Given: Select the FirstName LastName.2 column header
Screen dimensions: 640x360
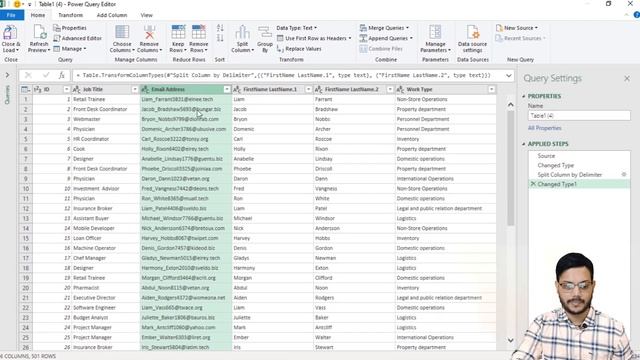Looking at the screenshot, I should point(354,89).
